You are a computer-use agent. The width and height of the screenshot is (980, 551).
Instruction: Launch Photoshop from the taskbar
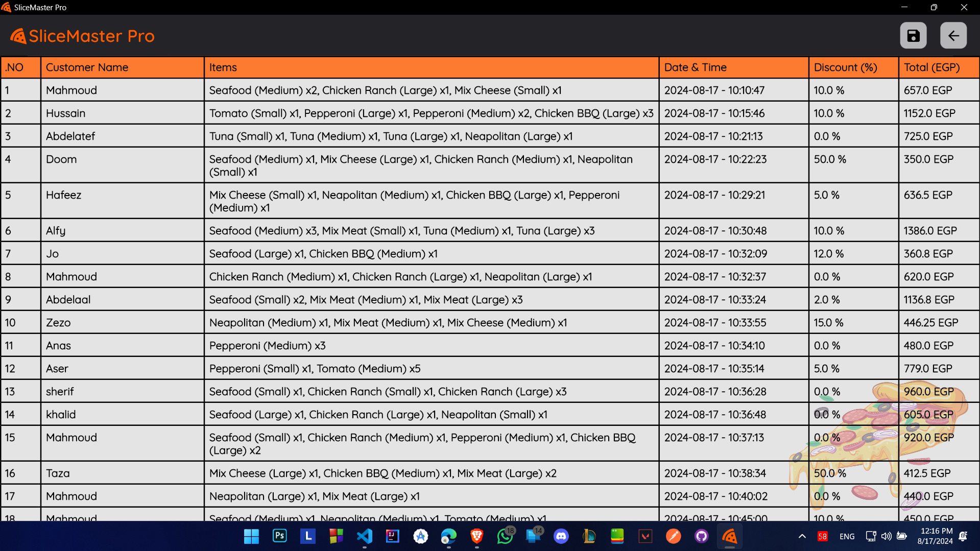(x=279, y=536)
